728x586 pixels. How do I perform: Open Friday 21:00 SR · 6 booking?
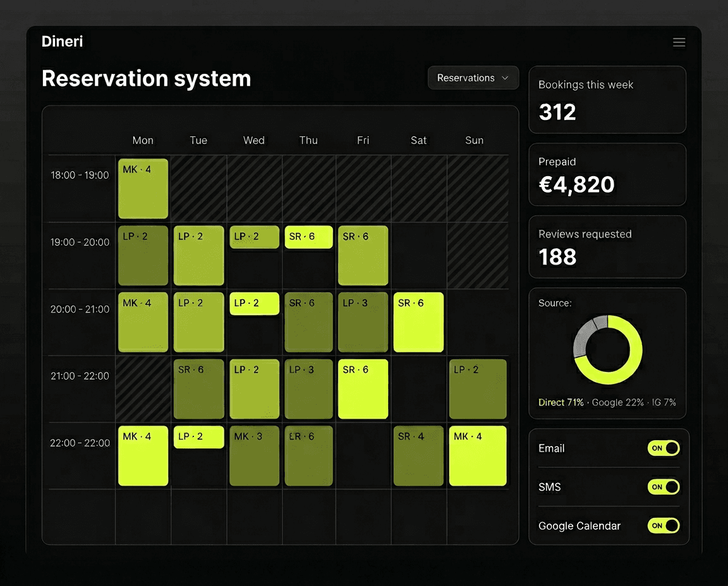363,389
